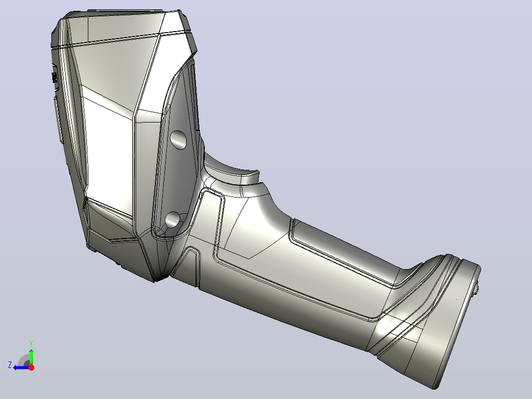The image size is (532, 399).
Task: Click the blue Z axis arrow on triad
Action: pyautogui.click(x=21, y=368)
